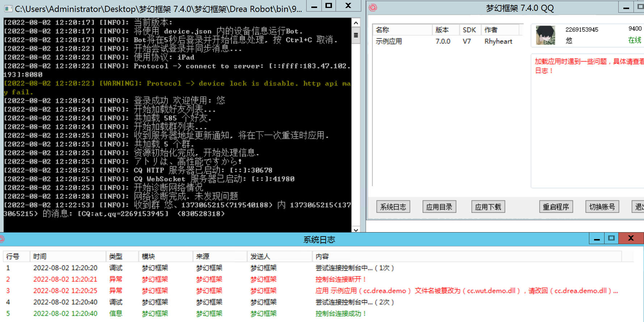Maximize the console window

(328, 6)
